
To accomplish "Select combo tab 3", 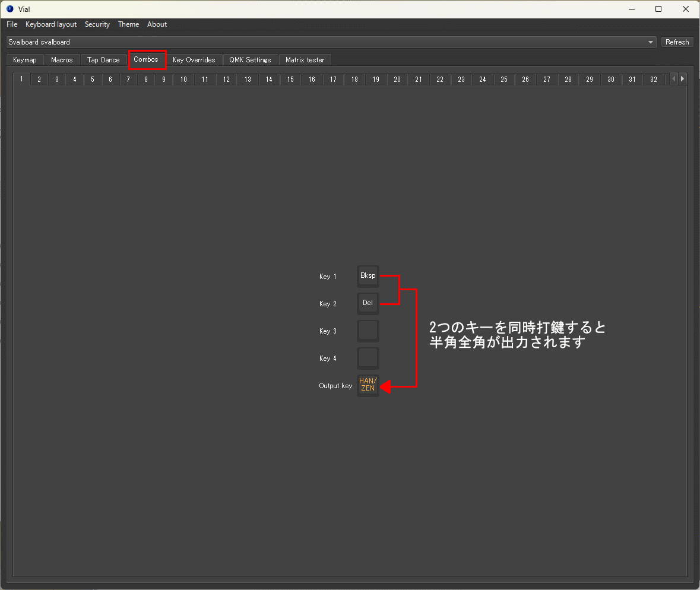I will [x=57, y=80].
